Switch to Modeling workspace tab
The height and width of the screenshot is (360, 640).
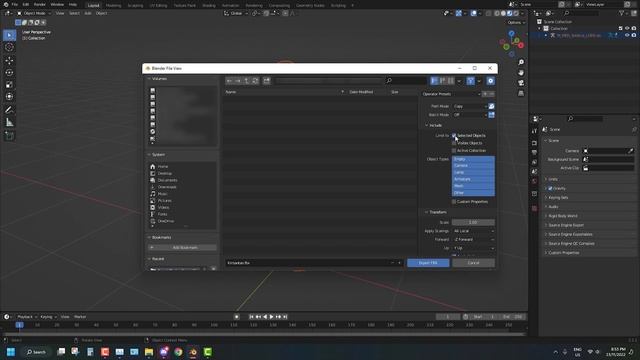(x=113, y=5)
